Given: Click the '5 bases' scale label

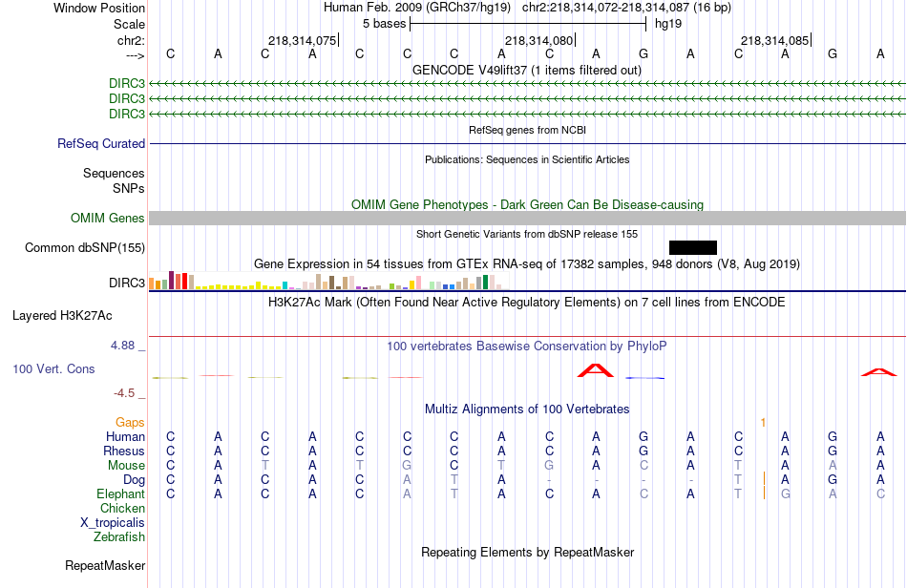Looking at the screenshot, I should 385,24.
